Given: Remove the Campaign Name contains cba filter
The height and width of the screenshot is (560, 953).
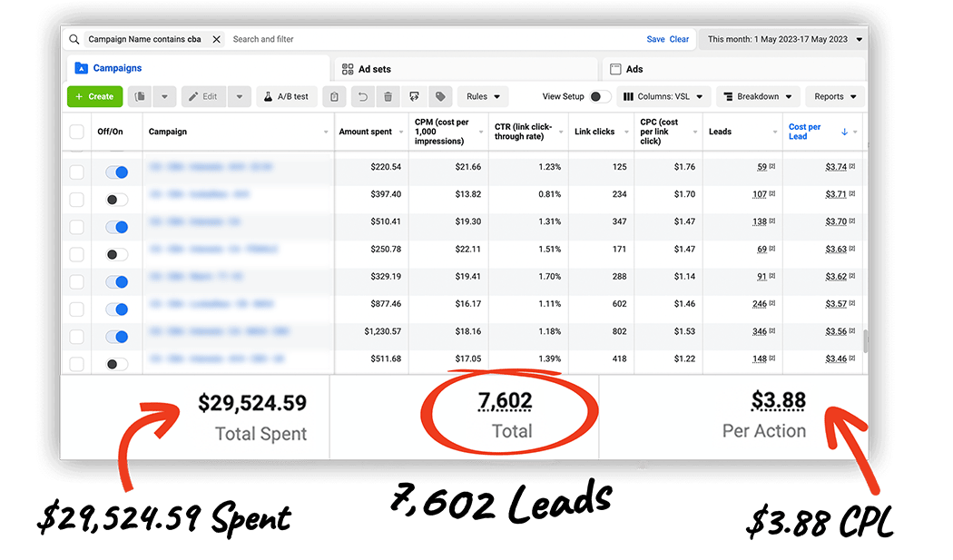Looking at the screenshot, I should tap(216, 39).
